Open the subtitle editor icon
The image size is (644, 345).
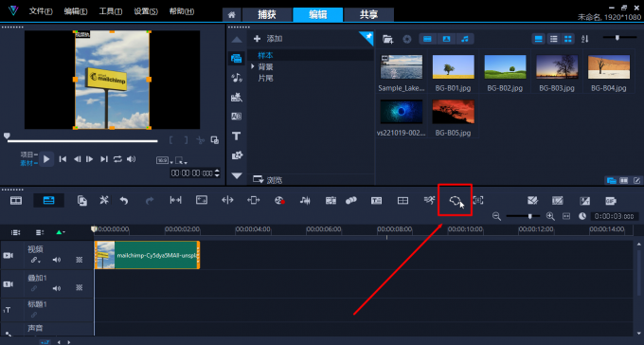coord(376,200)
